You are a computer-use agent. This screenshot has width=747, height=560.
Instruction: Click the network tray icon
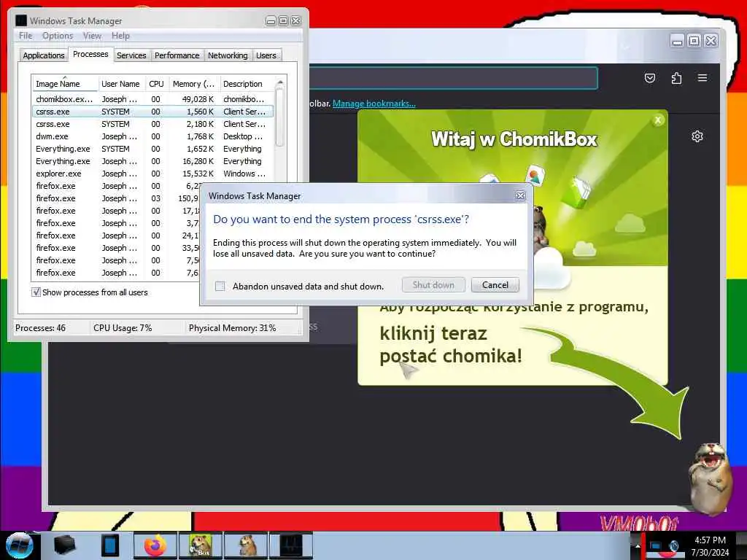point(656,545)
